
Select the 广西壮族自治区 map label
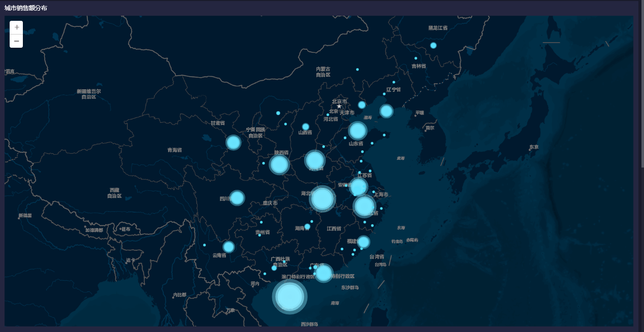point(280,261)
